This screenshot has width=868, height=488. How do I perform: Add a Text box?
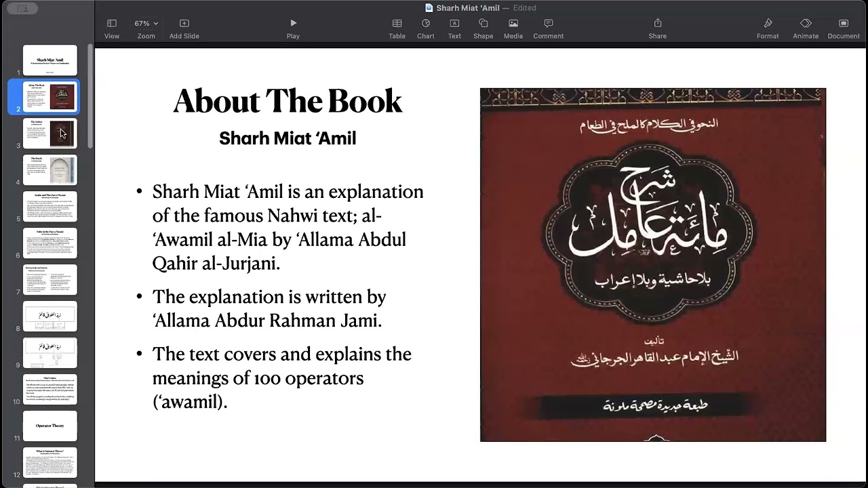454,28
